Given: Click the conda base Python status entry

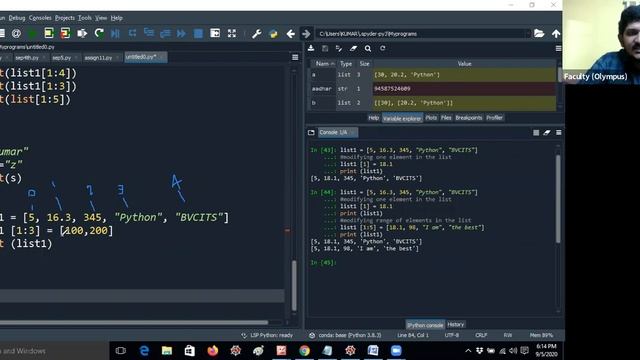Looking at the screenshot, I should point(345,336).
